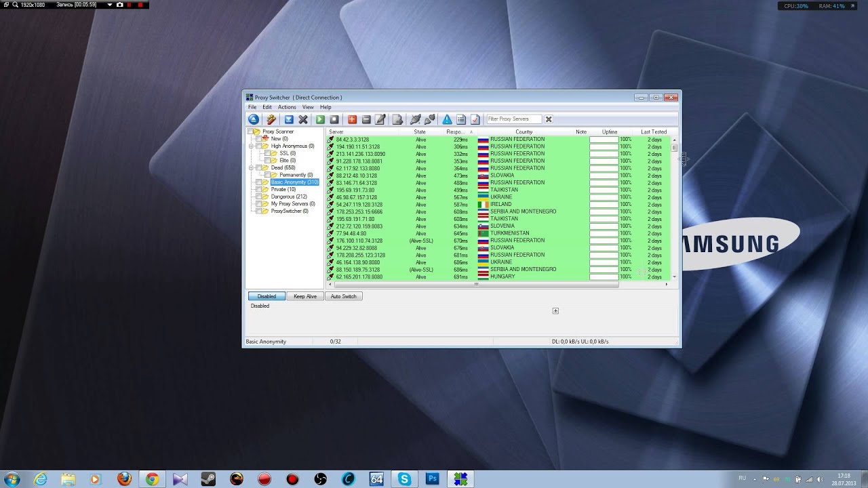
Task: Click the Windows Start button
Action: (x=12, y=479)
